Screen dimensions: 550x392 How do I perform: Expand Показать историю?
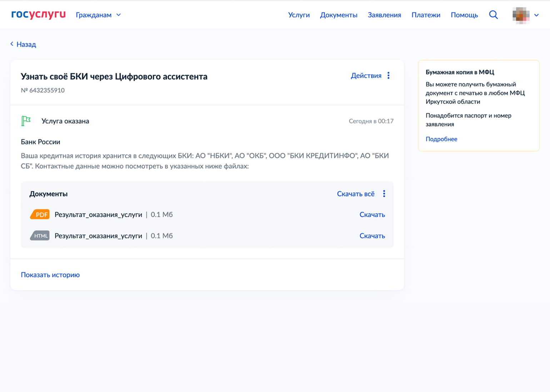[50, 275]
